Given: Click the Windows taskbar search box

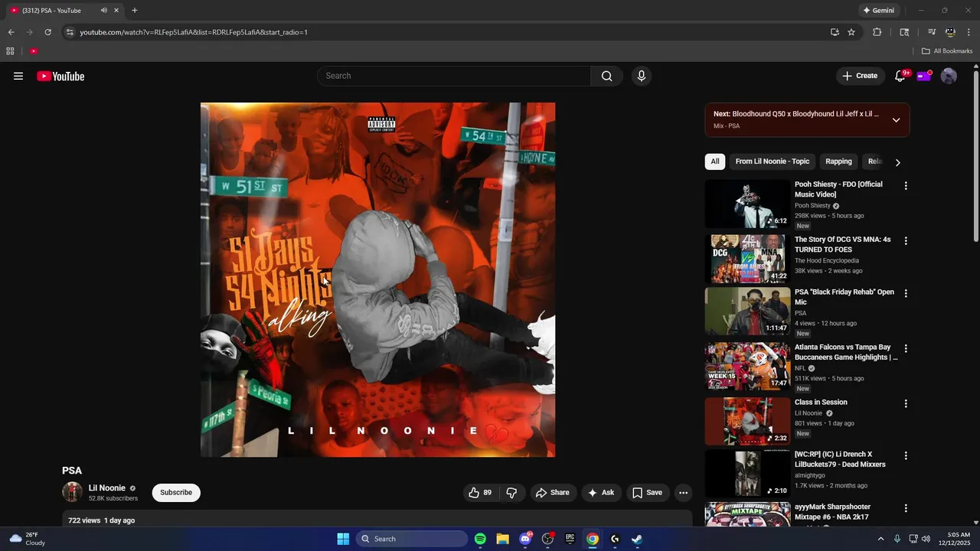Looking at the screenshot, I should click(411, 539).
